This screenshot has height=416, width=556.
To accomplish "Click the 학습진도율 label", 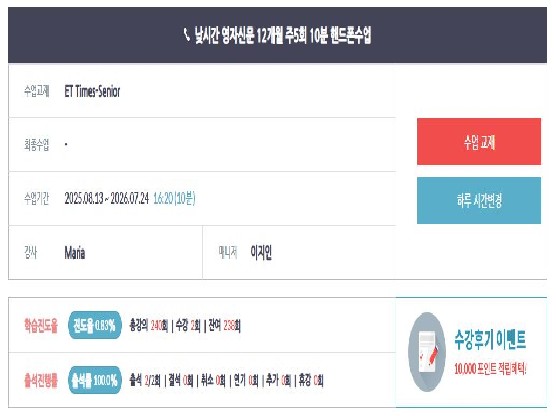I will [x=41, y=325].
